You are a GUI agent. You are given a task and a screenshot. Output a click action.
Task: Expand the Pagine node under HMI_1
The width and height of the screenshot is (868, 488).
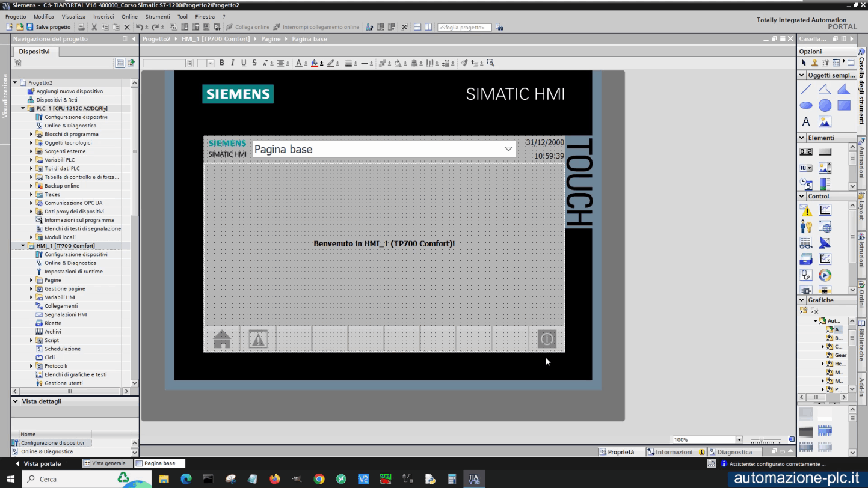tap(31, 279)
